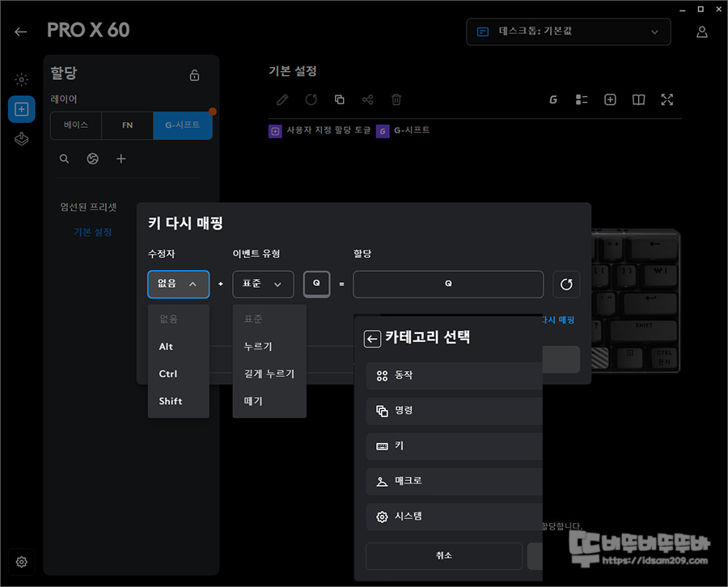Click the 사용자 지정 할당 토글 tag icon
728x587 pixels.
[275, 131]
